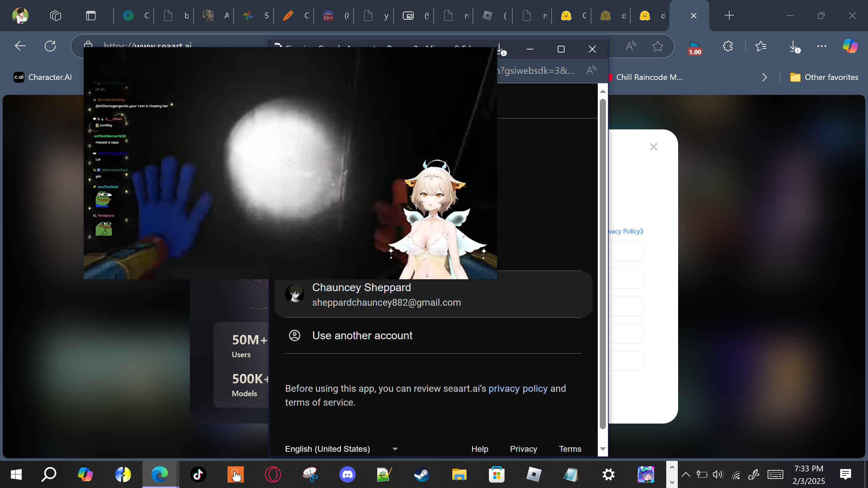Open Steam from the taskbar
This screenshot has height=488, width=868.
click(422, 474)
